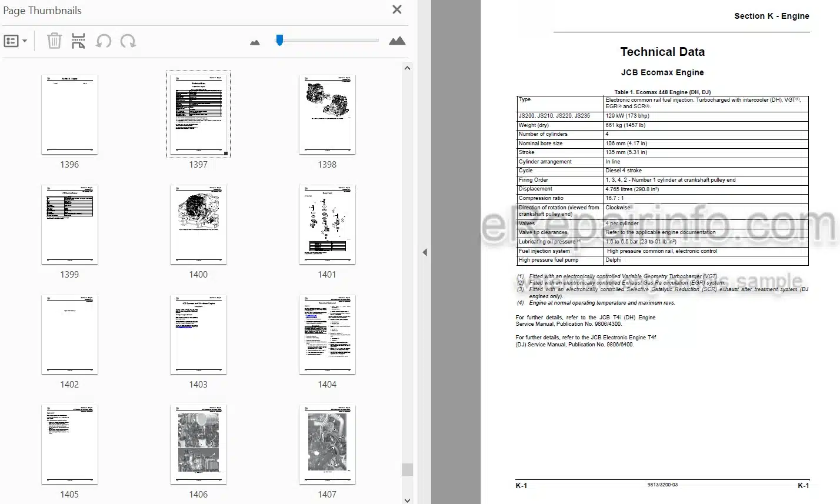Screen dimensions: 840x504
Task: Select page thumbnail 1405
Action: pos(69,445)
